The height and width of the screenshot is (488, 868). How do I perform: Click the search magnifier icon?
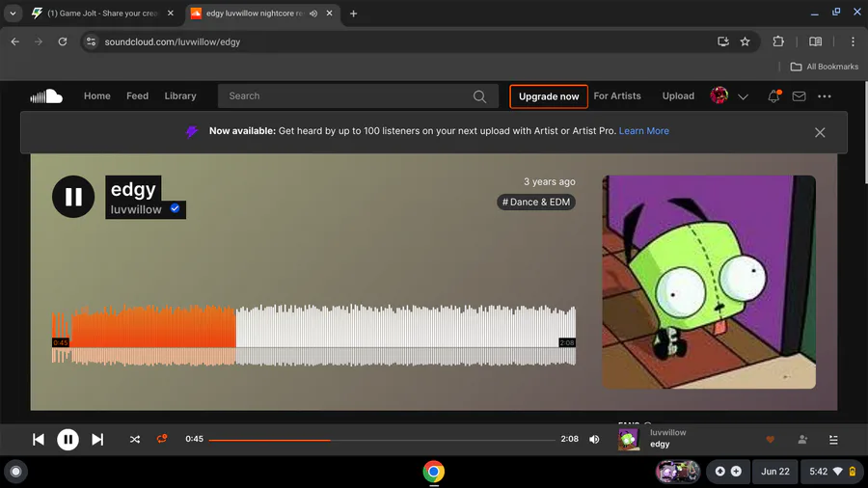click(479, 96)
